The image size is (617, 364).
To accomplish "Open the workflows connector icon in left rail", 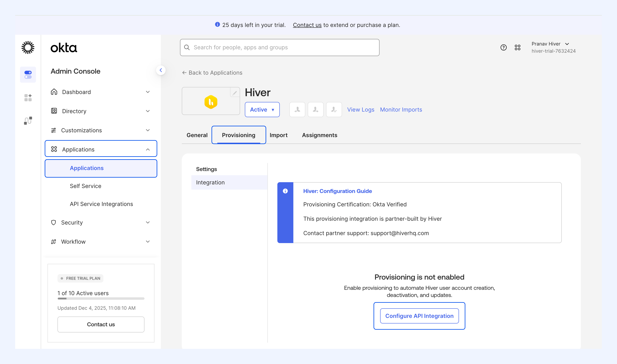I will tap(28, 121).
